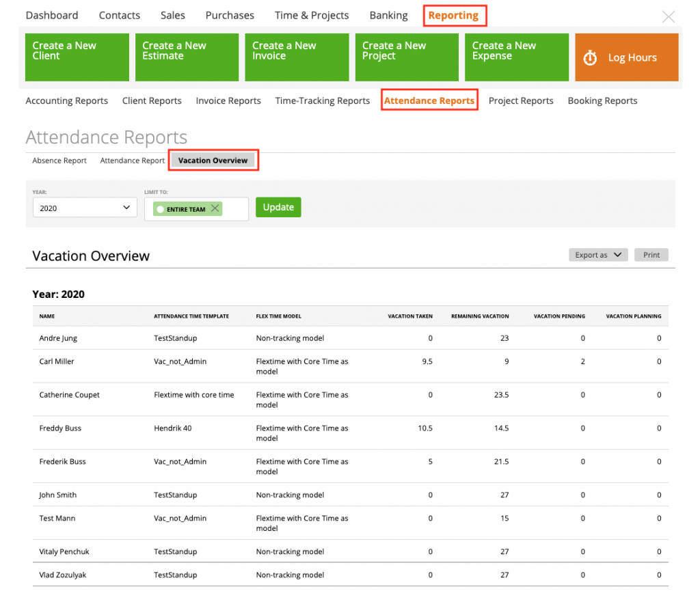Open the Reporting menu
The width and height of the screenshot is (700, 604).
(x=455, y=15)
